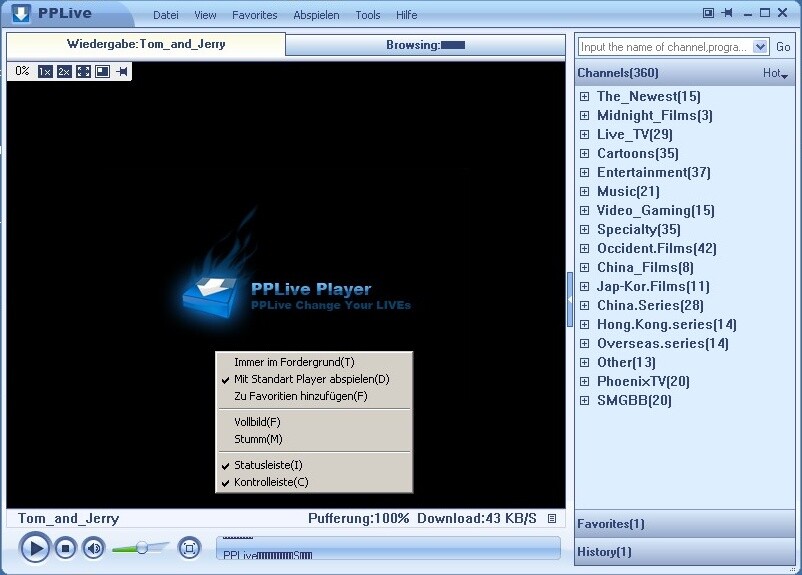
Task: Click Tom_and_Jerry title in status bar
Action: (68, 518)
